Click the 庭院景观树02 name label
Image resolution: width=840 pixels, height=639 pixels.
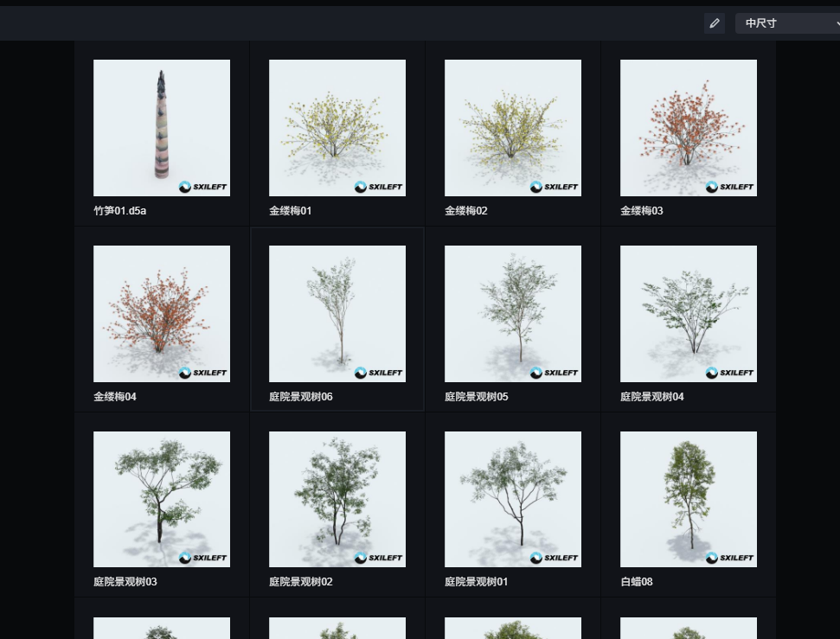[x=301, y=581]
